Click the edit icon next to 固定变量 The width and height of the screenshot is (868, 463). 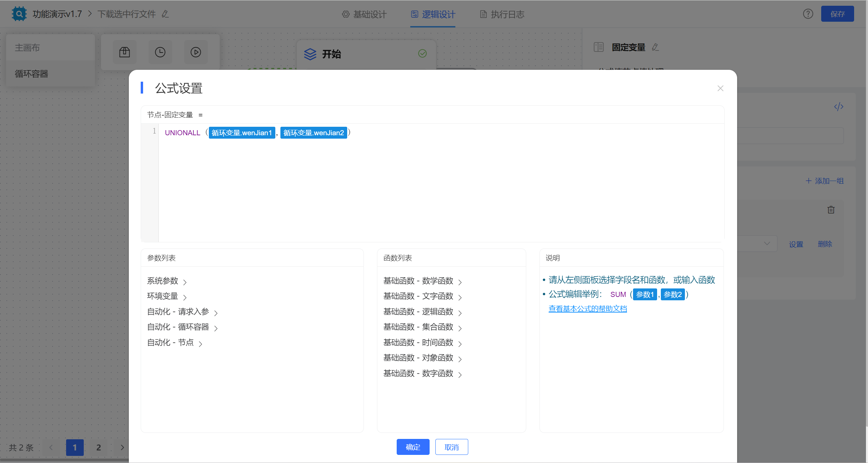655,47
